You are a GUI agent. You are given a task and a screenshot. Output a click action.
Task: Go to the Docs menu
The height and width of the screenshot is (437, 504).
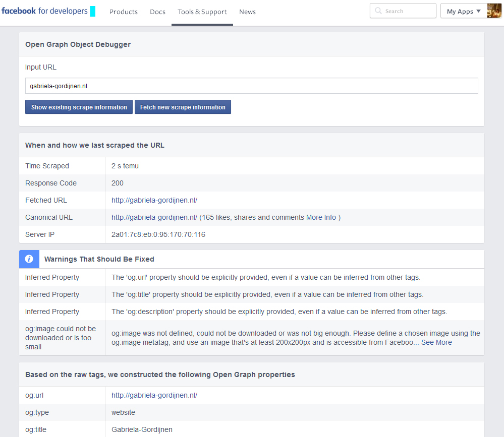click(157, 12)
